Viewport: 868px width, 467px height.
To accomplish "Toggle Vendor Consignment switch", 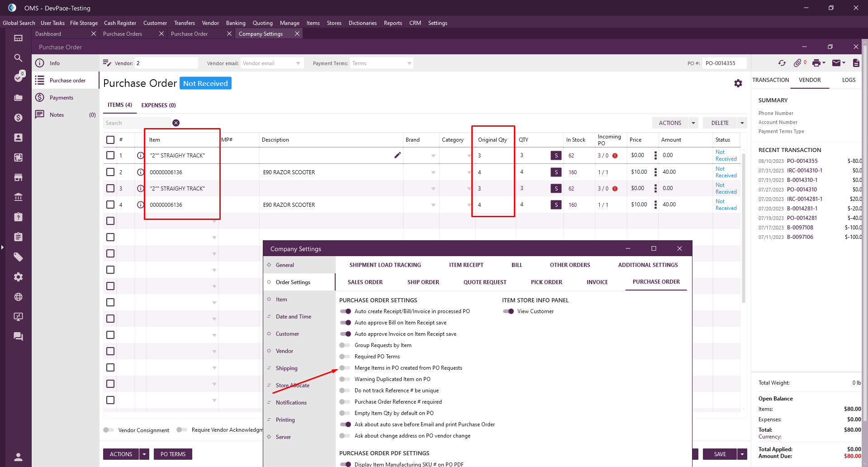I will point(109,430).
